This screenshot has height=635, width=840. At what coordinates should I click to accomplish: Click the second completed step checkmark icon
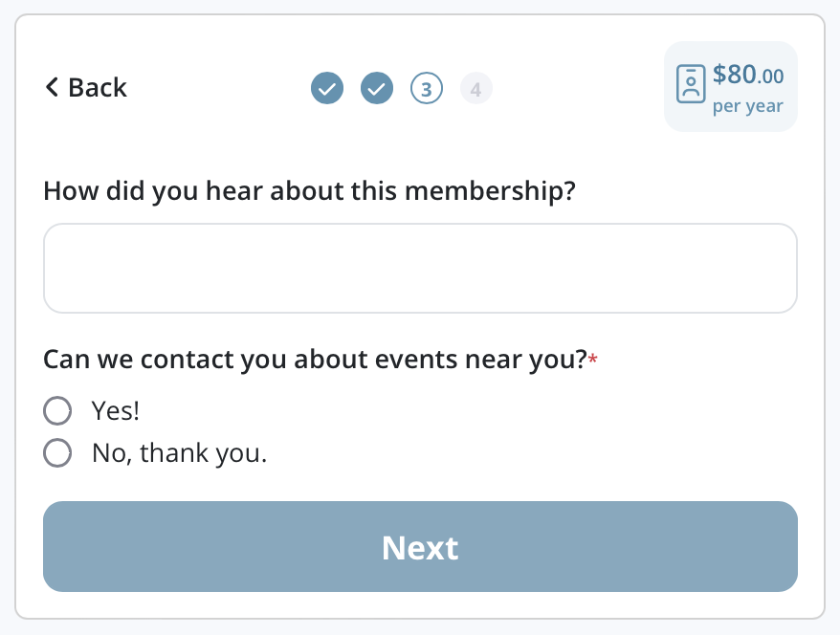point(376,87)
